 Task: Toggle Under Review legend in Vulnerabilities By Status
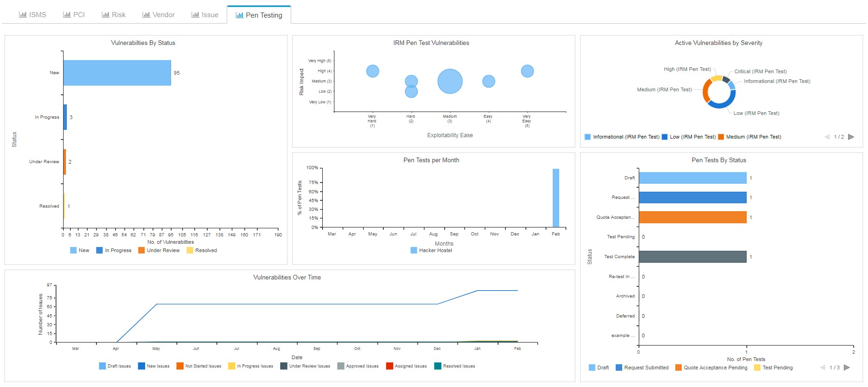pyautogui.click(x=159, y=250)
